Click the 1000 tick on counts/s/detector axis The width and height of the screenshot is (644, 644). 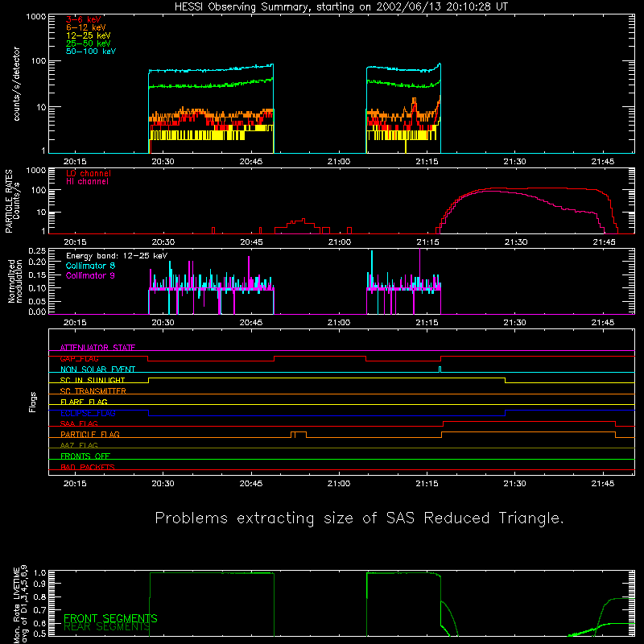click(36, 17)
